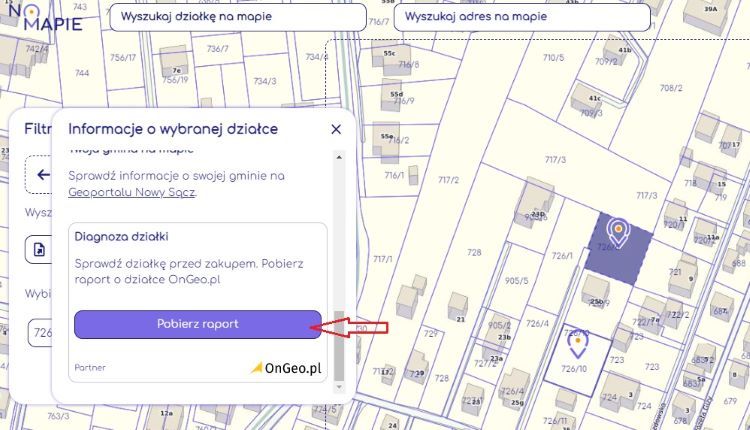Click the building labeled 25b
The width and height of the screenshot is (750, 430).
pyautogui.click(x=595, y=291)
